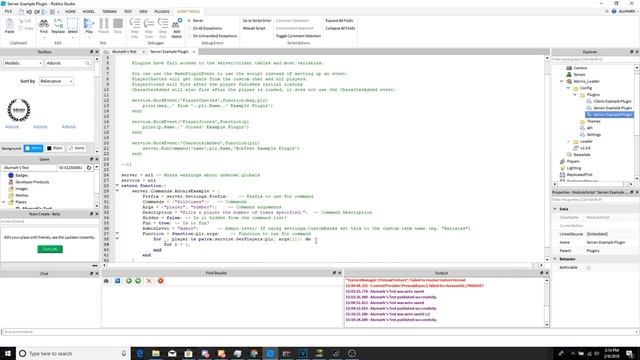Start the game with Play button
This screenshot has width=640, height=360.
89,26
